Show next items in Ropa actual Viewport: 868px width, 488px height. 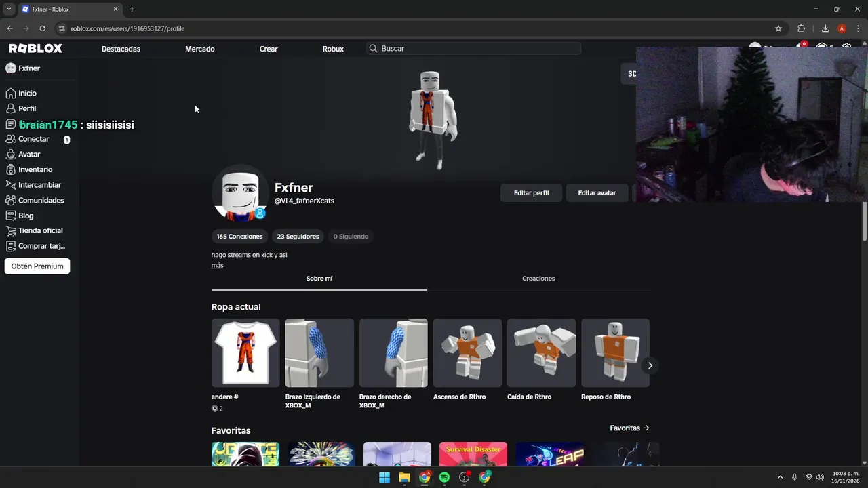[650, 365]
